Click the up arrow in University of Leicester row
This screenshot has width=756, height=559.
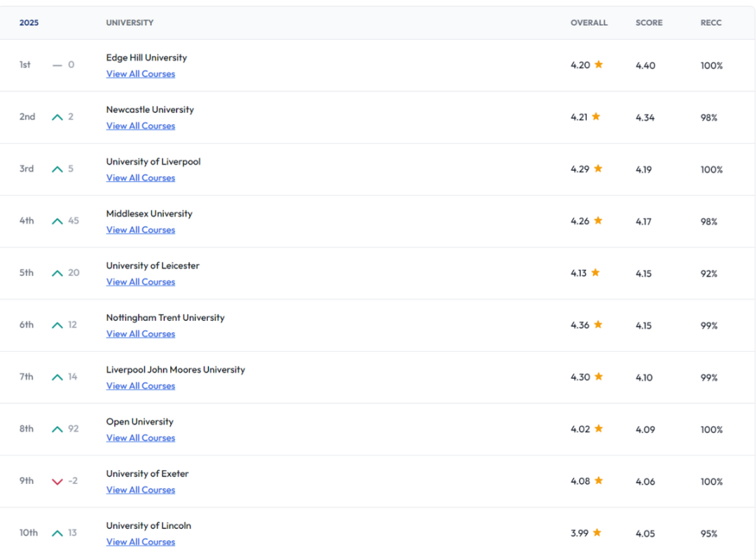[57, 273]
